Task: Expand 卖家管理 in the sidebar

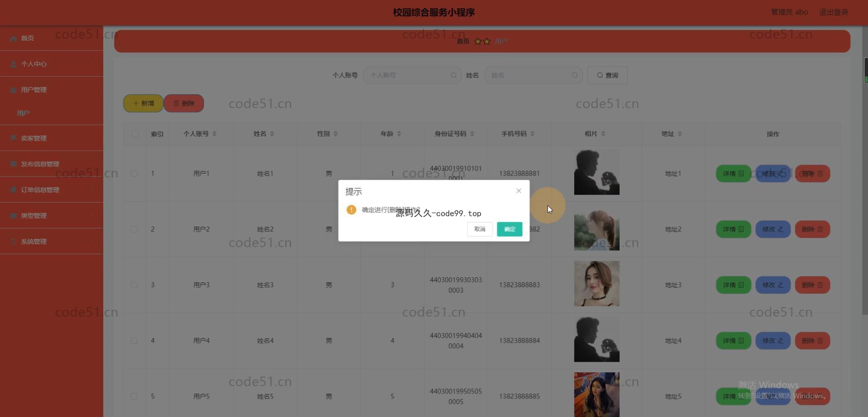Action: [x=52, y=138]
